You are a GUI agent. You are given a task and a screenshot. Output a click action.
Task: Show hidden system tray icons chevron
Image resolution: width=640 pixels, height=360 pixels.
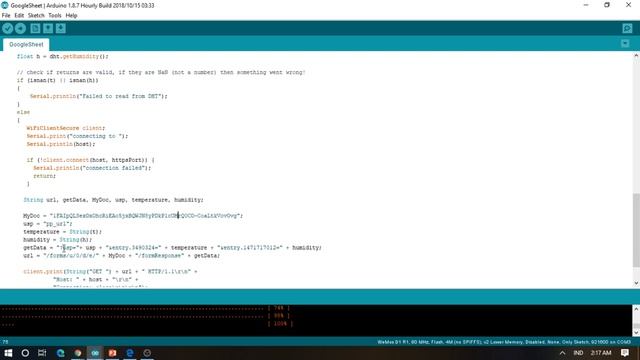point(562,353)
